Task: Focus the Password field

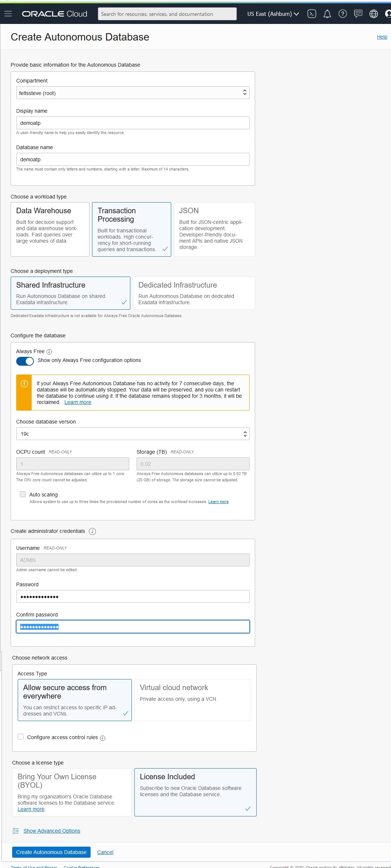Action: pyautogui.click(x=133, y=597)
